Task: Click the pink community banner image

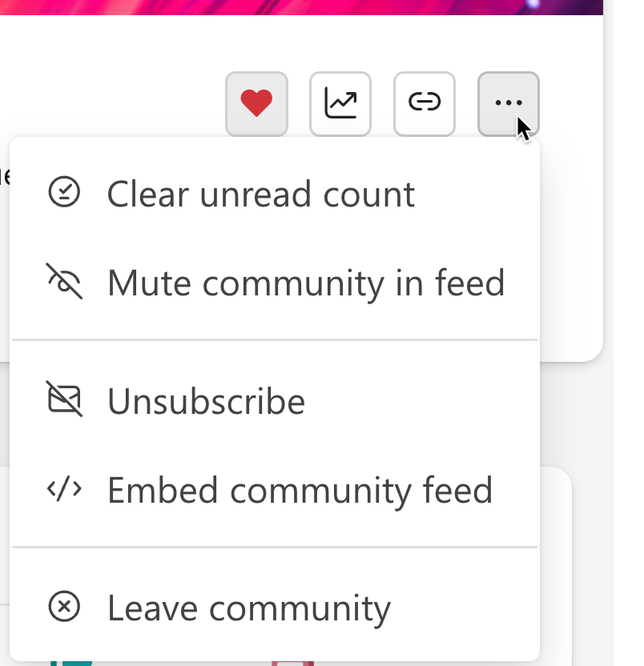Action: pyautogui.click(x=301, y=7)
